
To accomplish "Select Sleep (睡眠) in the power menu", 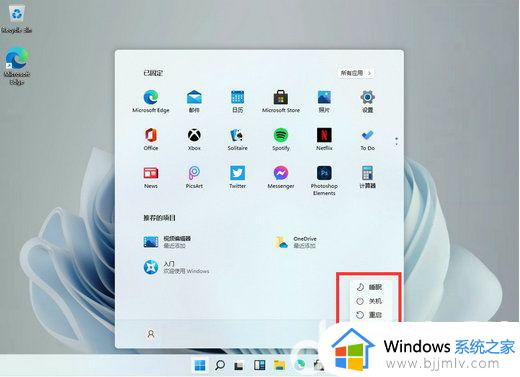I will click(369, 287).
